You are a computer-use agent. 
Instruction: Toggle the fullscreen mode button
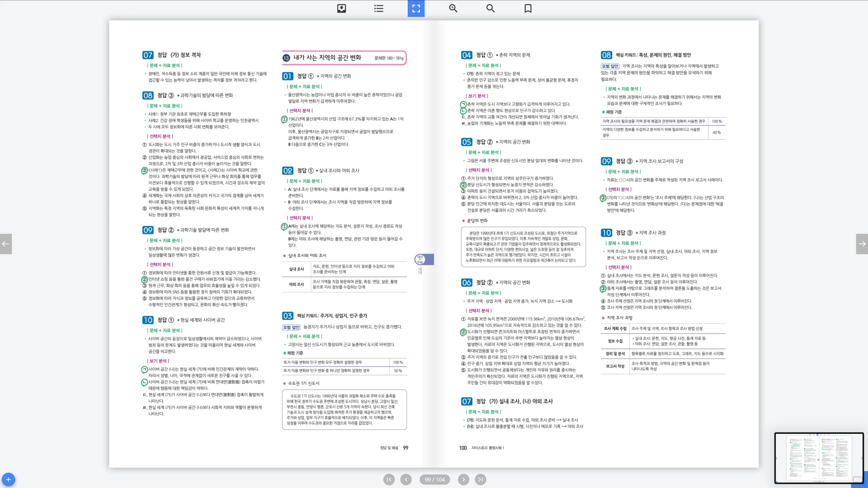416,8
